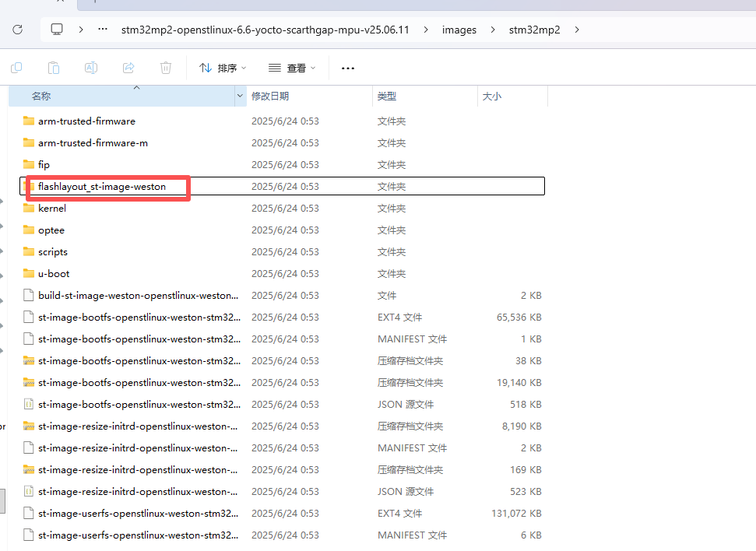Select the 518 KB bootfs JSON file icon
The height and width of the screenshot is (551, 756).
pyautogui.click(x=29, y=405)
